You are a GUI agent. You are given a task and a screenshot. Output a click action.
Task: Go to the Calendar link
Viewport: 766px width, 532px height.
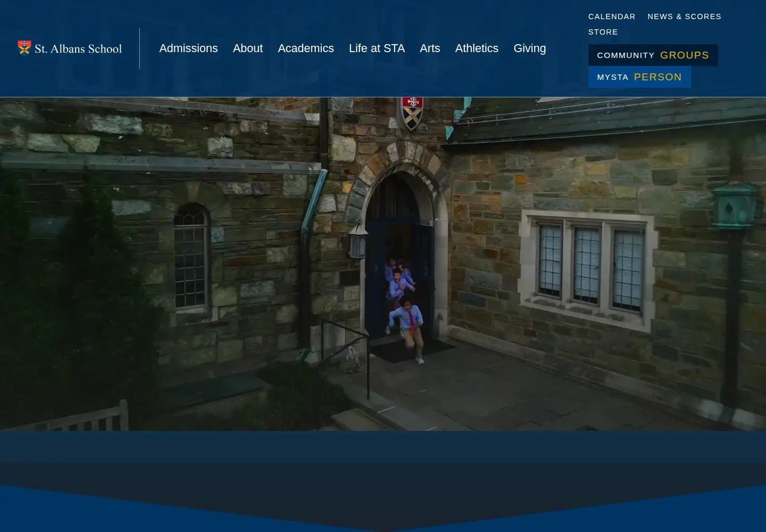coord(612,16)
